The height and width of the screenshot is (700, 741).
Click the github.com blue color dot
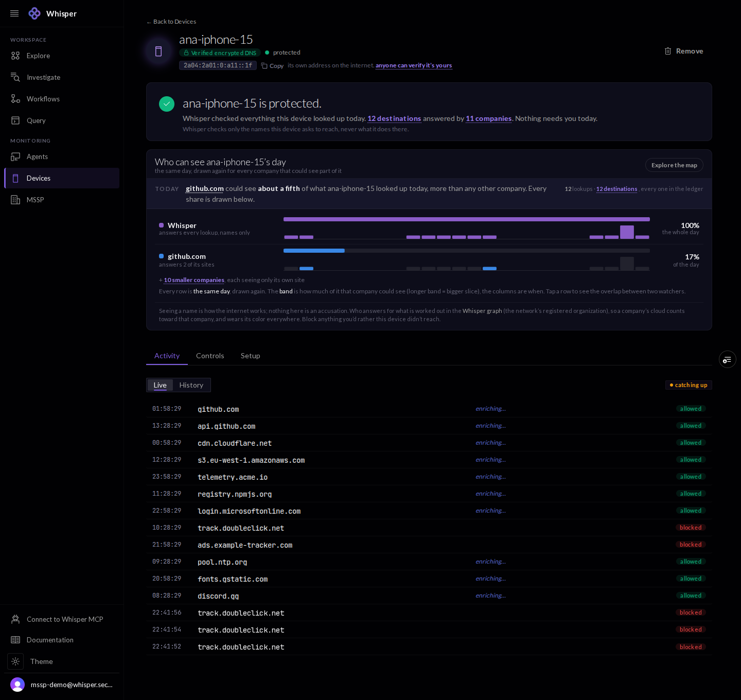pyautogui.click(x=162, y=256)
